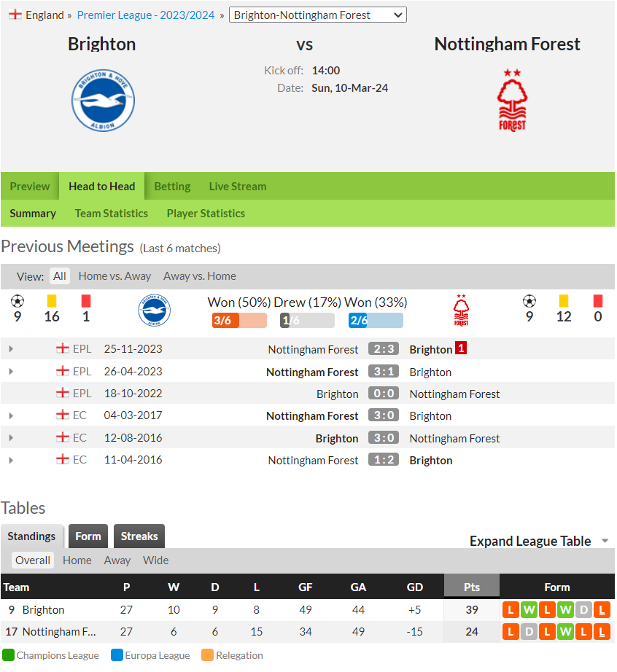Expand League Table arrow
Image resolution: width=617 pixels, height=672 pixels.
click(605, 541)
